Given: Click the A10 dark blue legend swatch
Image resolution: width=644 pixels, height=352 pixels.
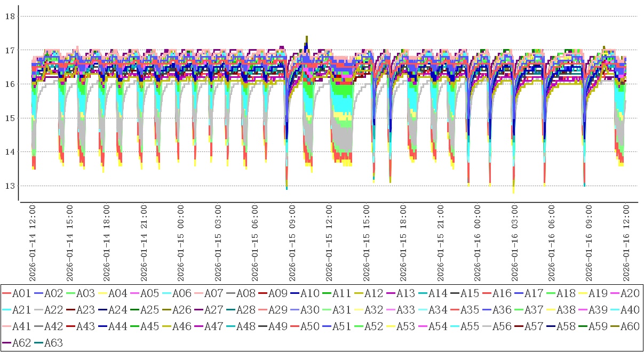Looking at the screenshot, I should click(x=295, y=293).
